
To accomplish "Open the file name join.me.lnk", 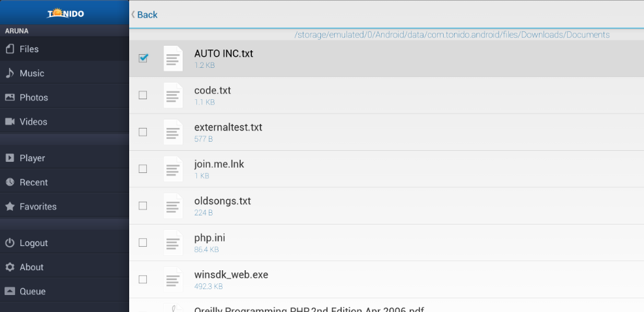I will 219,164.
